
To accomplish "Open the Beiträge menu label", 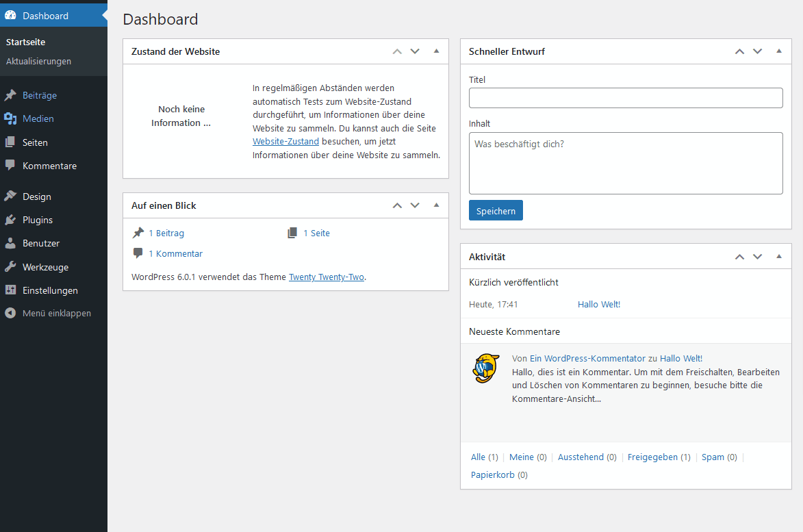I will (x=40, y=95).
